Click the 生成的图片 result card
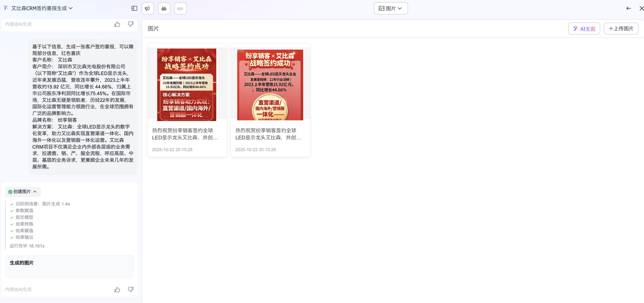 (69, 266)
